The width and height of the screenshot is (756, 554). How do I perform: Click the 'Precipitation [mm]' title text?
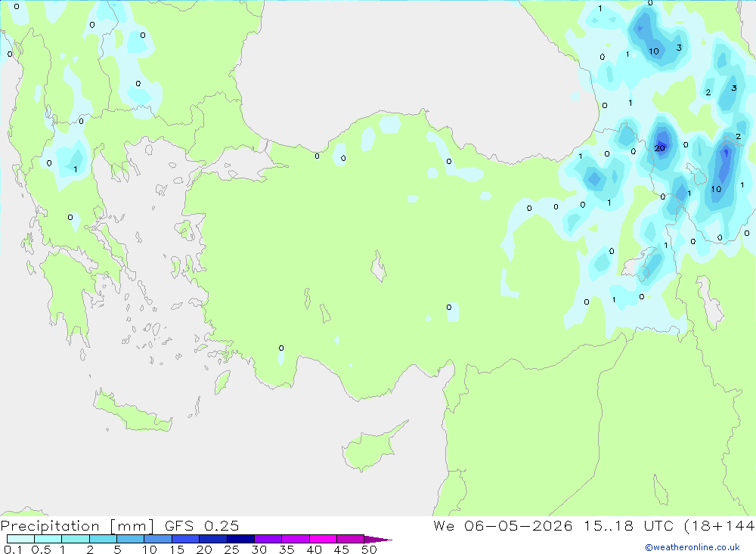(77, 525)
